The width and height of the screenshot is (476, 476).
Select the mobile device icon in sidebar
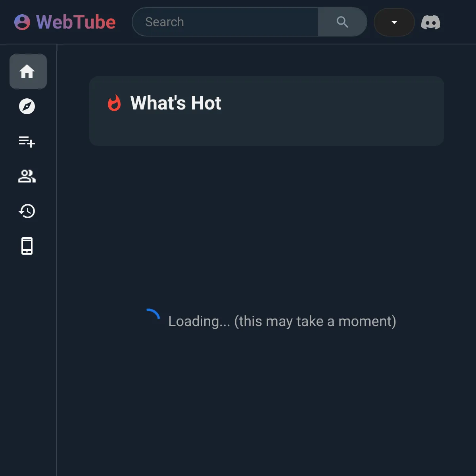27,246
